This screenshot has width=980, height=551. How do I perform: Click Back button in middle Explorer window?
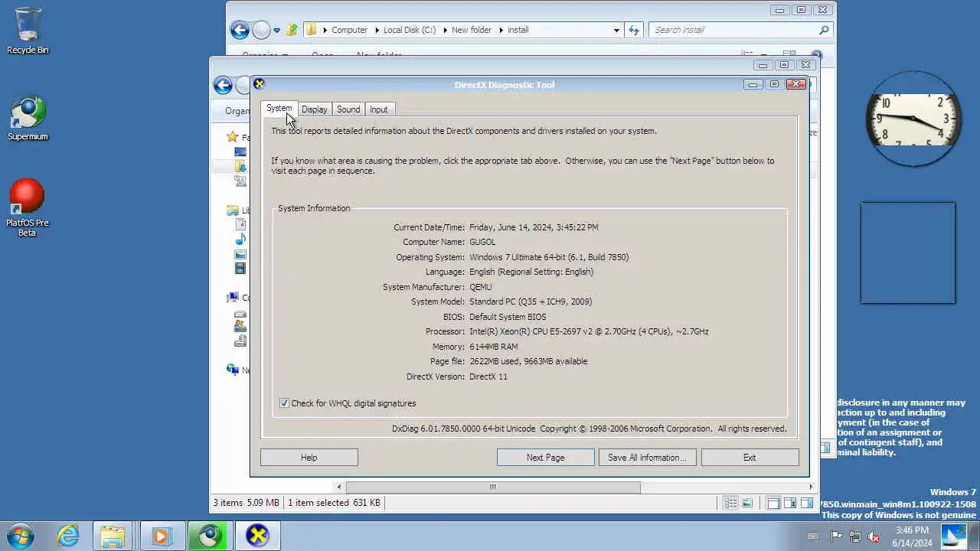point(223,85)
